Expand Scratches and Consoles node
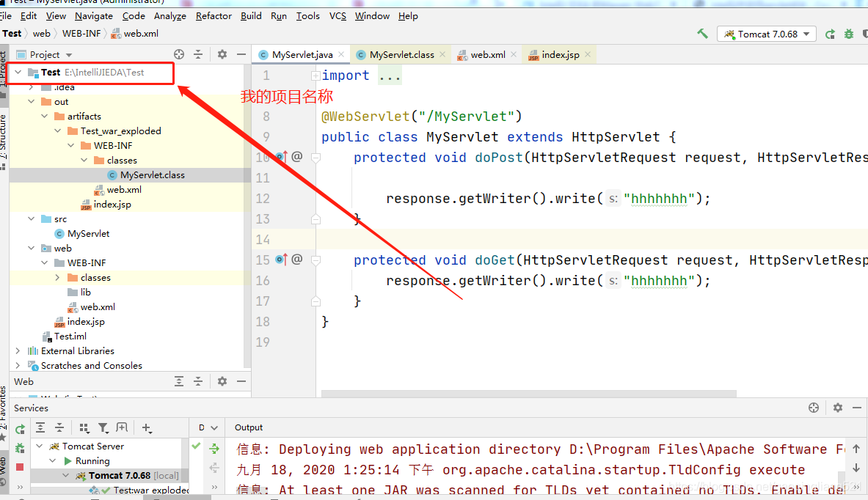Image resolution: width=868 pixels, height=500 pixels. pos(18,366)
